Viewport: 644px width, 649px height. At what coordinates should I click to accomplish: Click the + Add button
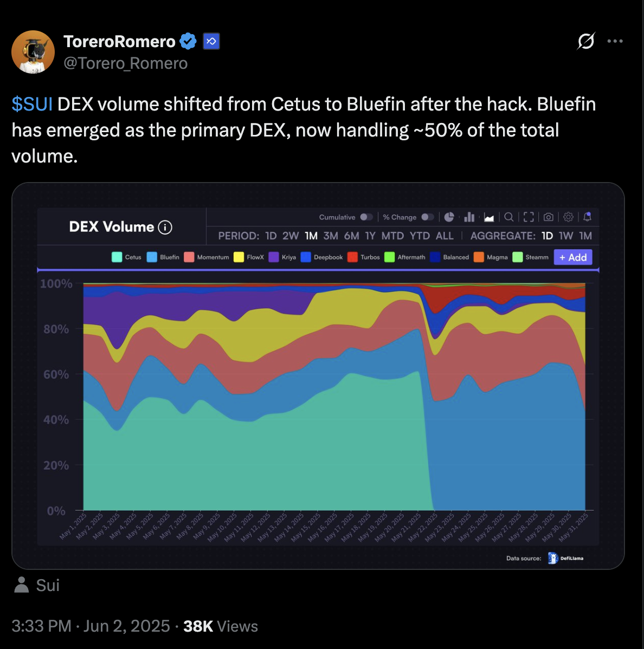[x=573, y=257]
